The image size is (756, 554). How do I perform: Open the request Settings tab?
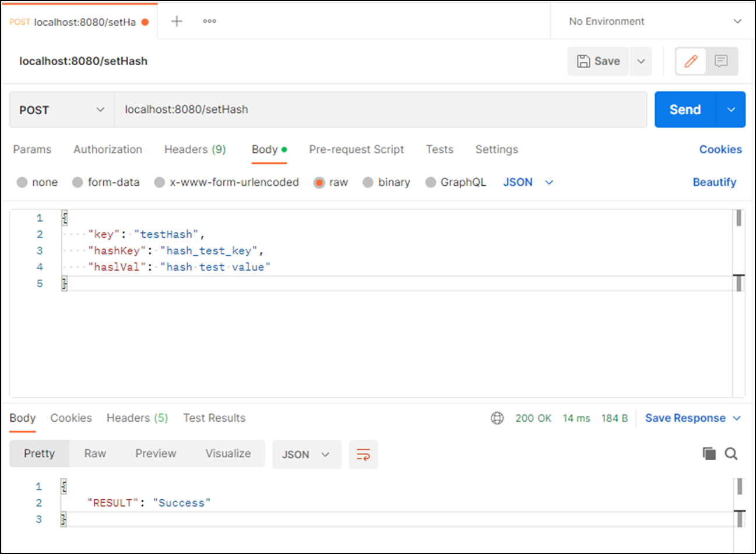tap(497, 150)
